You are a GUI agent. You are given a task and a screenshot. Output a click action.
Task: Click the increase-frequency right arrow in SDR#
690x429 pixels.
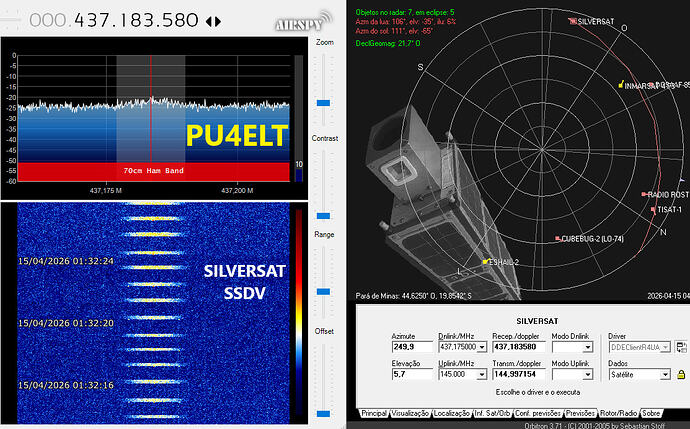click(218, 21)
